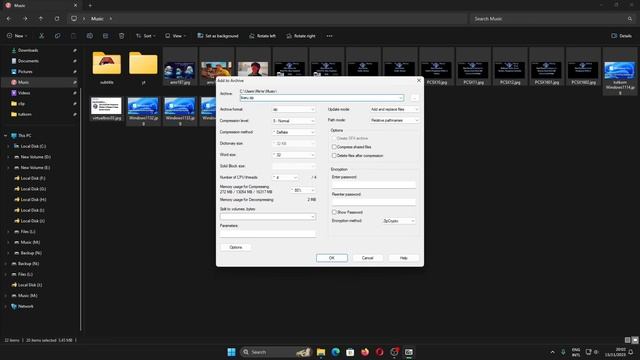Open the New menu in Explorer

17,36
